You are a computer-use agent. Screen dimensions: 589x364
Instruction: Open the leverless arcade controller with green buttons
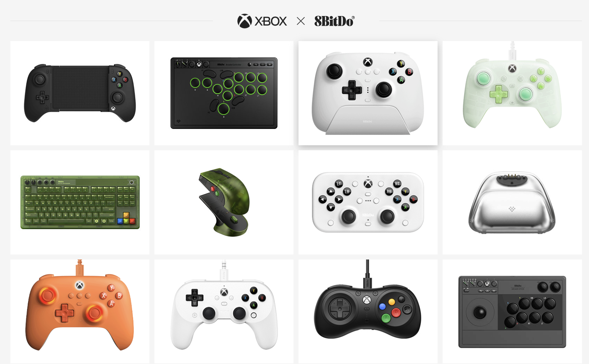click(224, 93)
